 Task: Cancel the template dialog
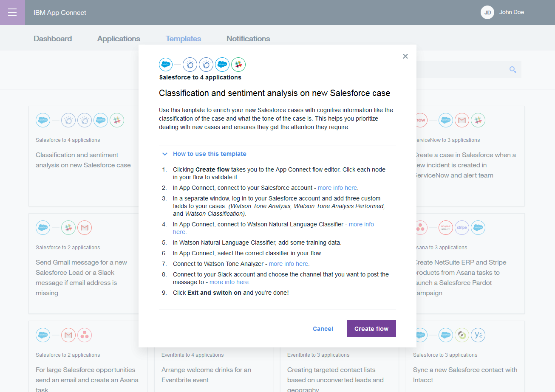[x=323, y=329]
